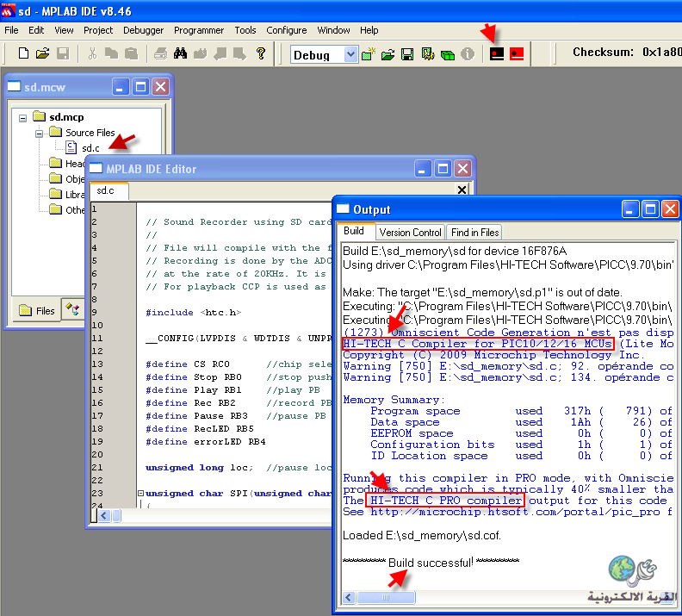Click the Open File folder icon
The height and width of the screenshot is (616, 682).
click(43, 53)
